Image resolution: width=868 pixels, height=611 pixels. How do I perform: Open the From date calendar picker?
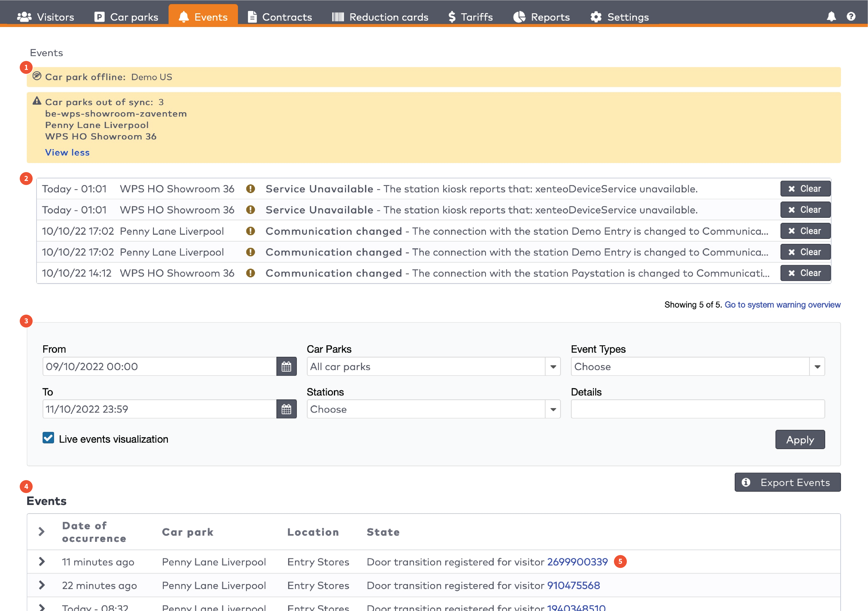pyautogui.click(x=286, y=366)
